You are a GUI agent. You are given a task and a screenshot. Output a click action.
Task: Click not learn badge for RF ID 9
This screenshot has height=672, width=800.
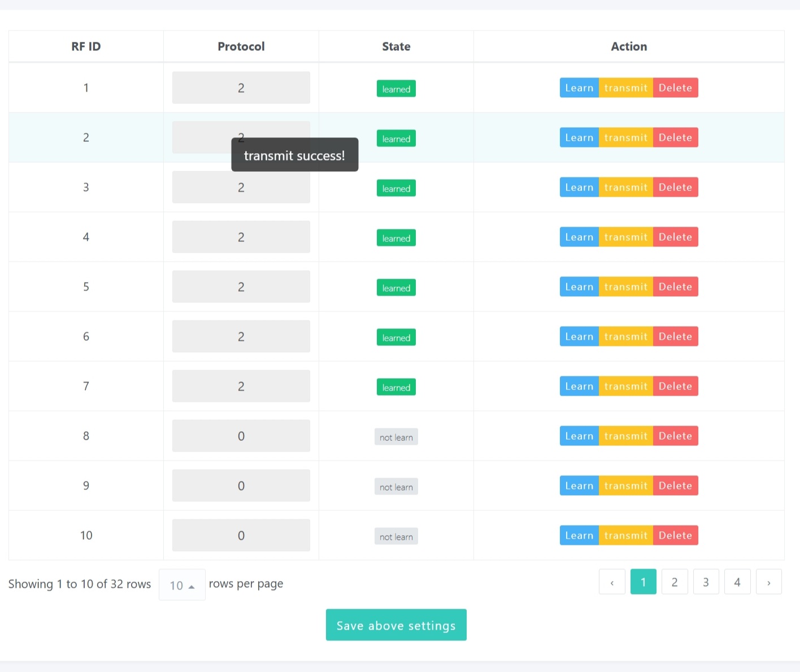pos(396,487)
